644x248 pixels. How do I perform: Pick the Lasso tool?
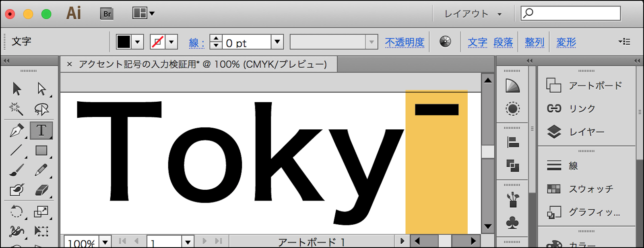point(41,109)
